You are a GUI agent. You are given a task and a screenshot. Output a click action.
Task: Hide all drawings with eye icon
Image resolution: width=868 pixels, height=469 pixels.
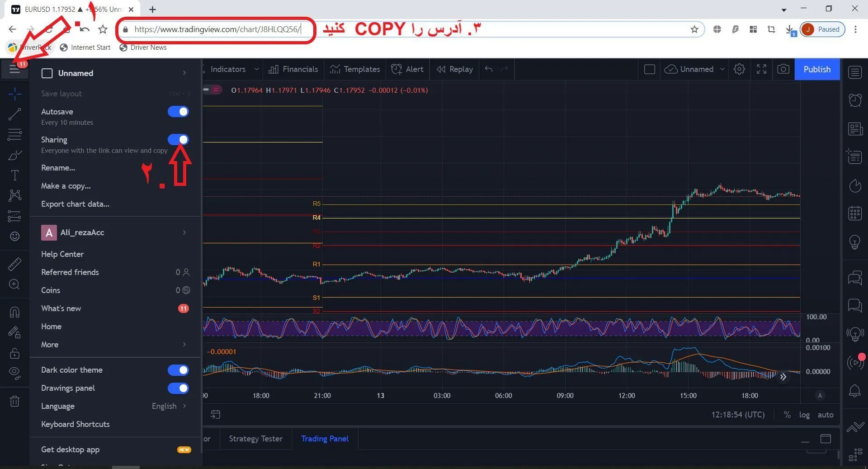point(14,373)
